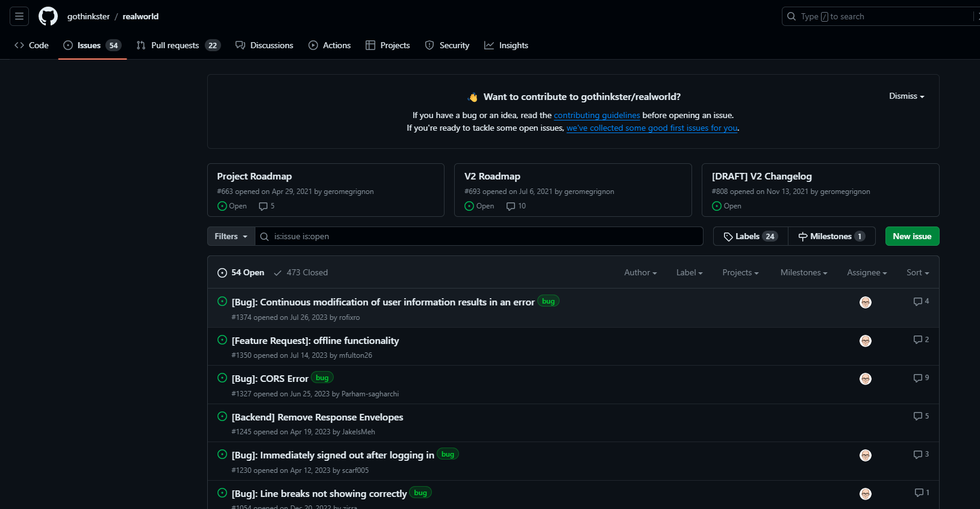The width and height of the screenshot is (980, 509).
Task: Open the Sort dropdown
Action: click(x=917, y=273)
